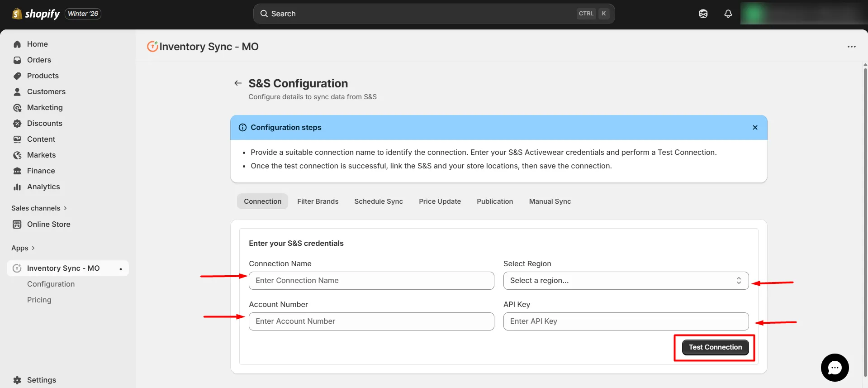
Task: Click the Marketing target icon
Action: click(17, 107)
